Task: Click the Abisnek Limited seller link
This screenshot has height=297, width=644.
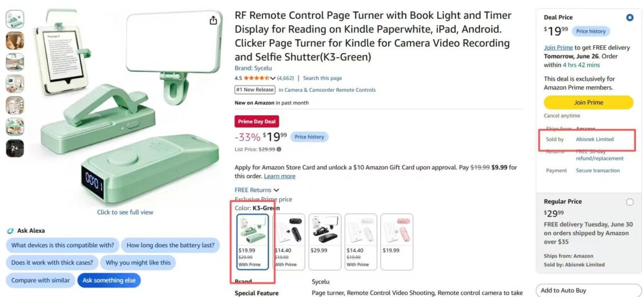Action: point(595,139)
